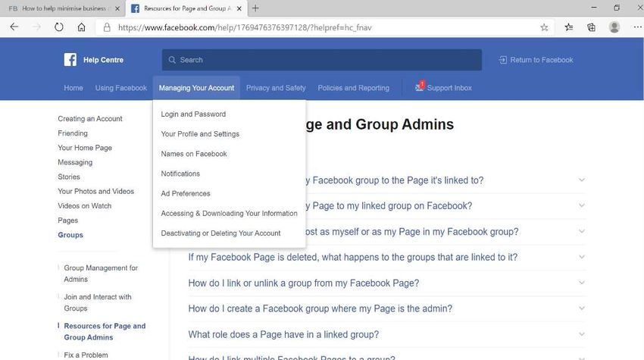This screenshot has width=644, height=360.
Task: Click the Support Inbox notification icon
Action: click(x=419, y=86)
